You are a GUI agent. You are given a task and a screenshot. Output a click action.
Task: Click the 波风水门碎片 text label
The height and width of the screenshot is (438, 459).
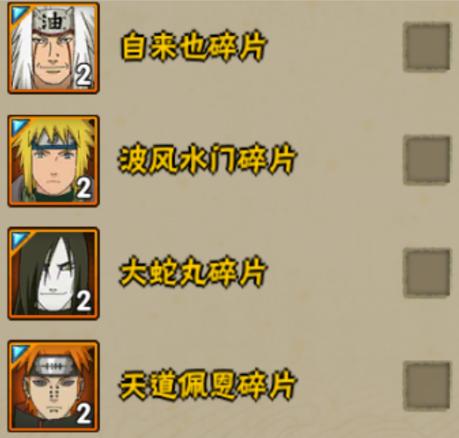pos(207,159)
